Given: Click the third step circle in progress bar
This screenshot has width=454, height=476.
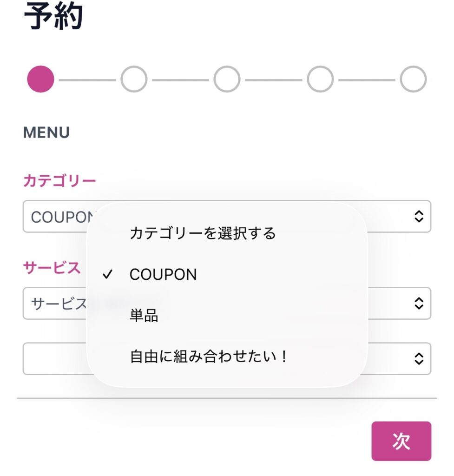Looking at the screenshot, I should (x=227, y=79).
